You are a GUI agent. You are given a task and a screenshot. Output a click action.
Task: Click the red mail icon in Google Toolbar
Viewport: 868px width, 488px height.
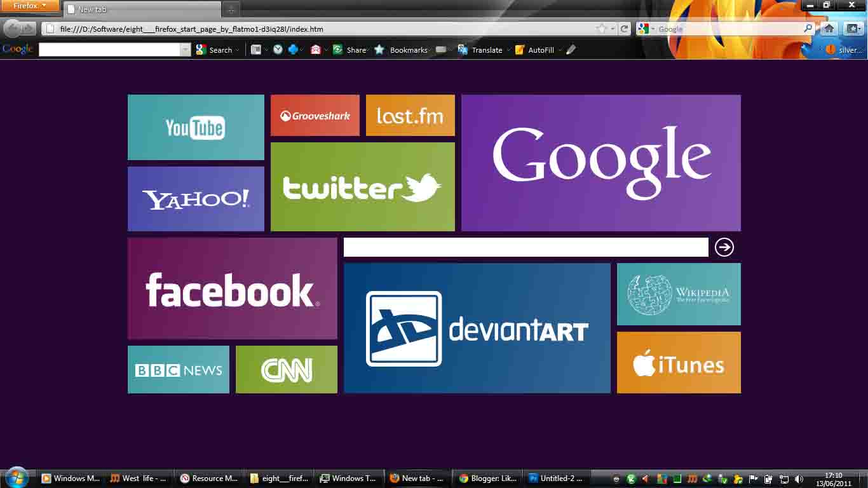pyautogui.click(x=315, y=50)
